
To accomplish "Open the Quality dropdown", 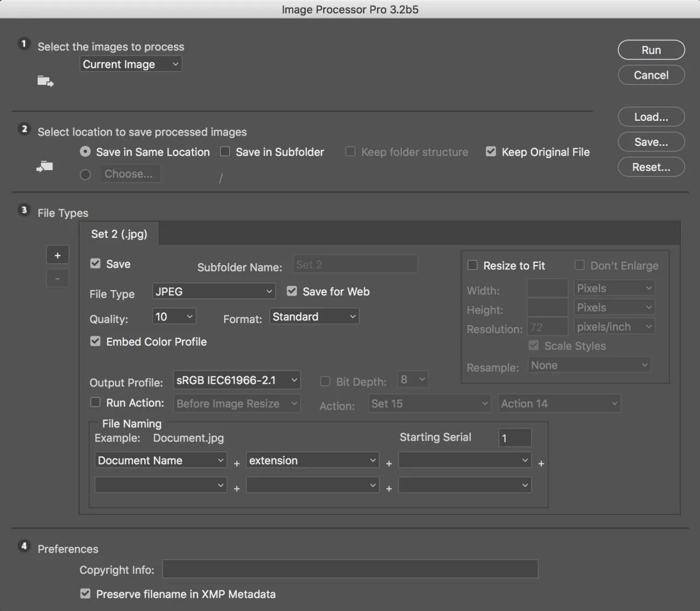I will pyautogui.click(x=174, y=316).
